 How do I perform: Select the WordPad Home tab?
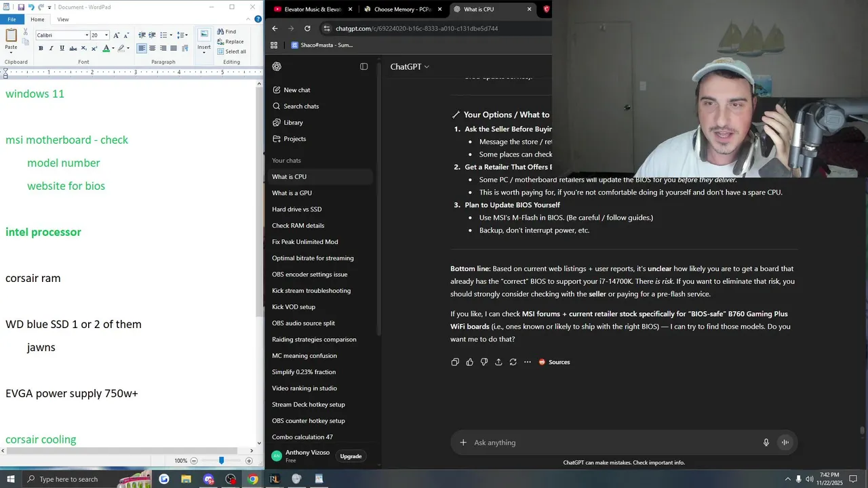(37, 19)
